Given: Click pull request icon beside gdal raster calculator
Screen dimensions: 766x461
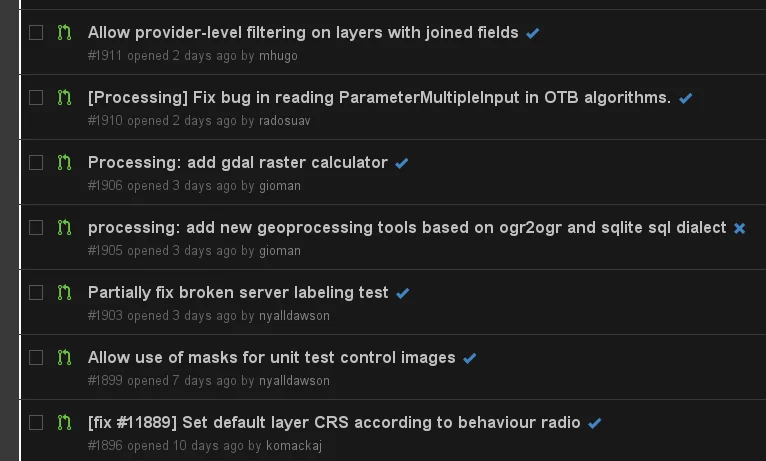Looking at the screenshot, I should coord(65,163).
